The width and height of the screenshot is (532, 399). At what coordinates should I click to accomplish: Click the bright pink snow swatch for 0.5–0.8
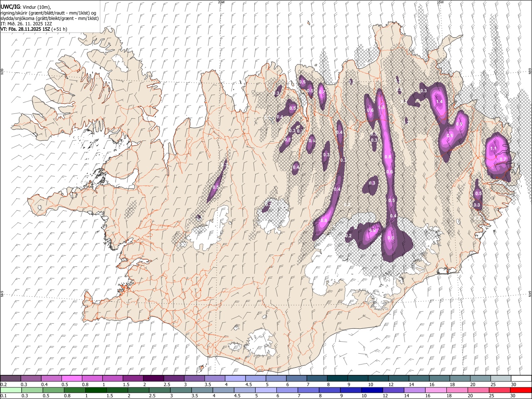tap(72, 379)
